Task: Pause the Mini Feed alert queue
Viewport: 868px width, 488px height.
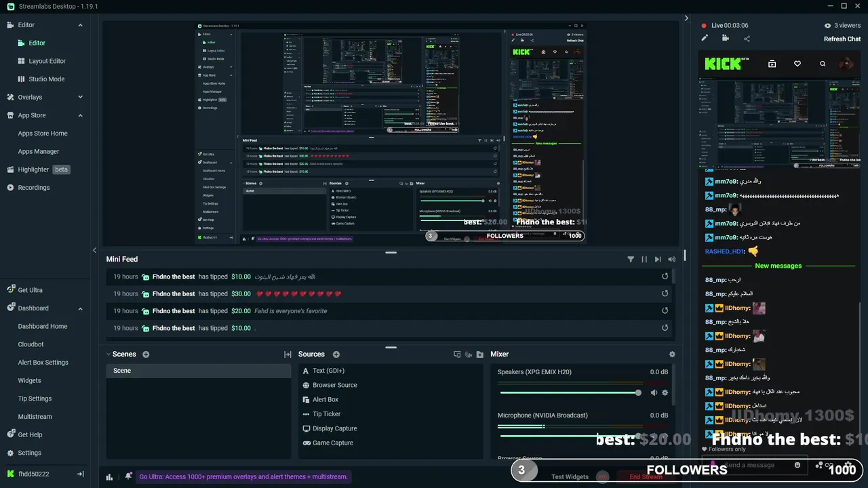Action: pos(644,259)
